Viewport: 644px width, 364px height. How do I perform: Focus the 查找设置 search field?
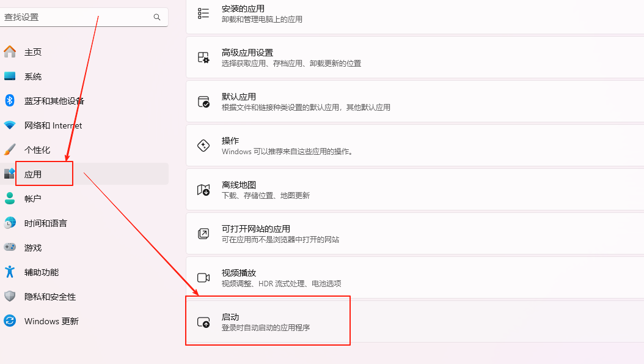(x=84, y=17)
